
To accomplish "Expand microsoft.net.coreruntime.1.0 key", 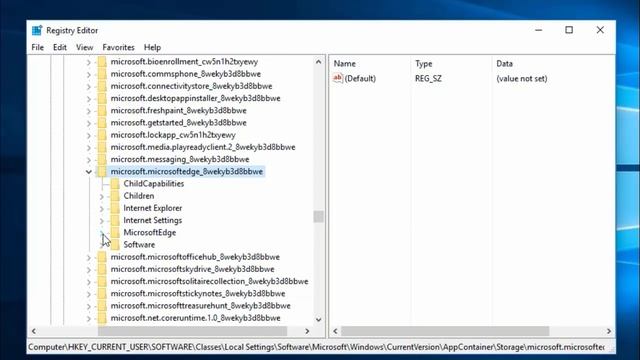I will pos(89,319).
